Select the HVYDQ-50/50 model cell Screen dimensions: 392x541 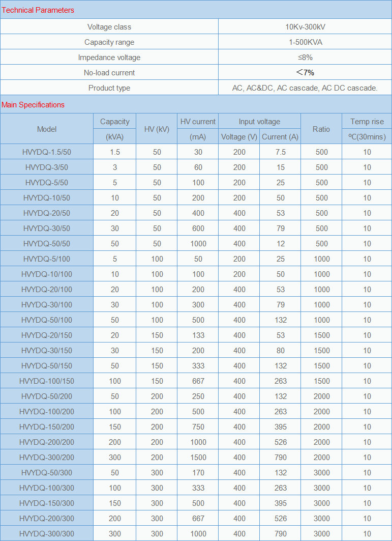[x=47, y=244]
